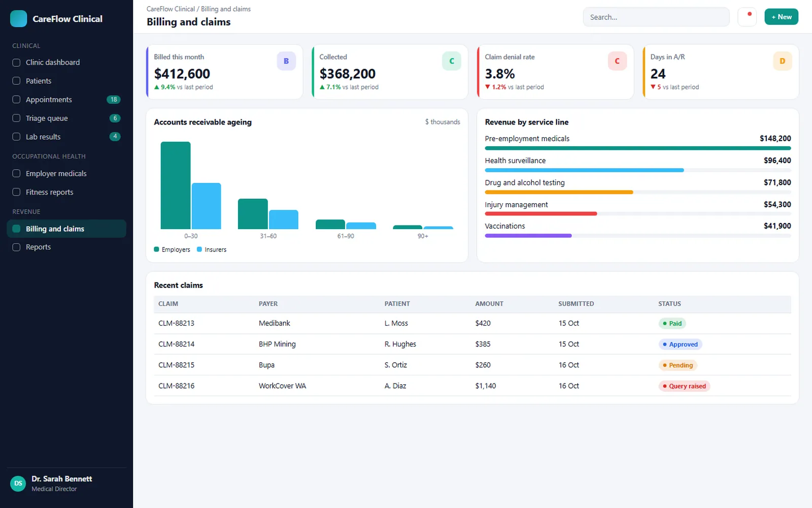Open claim CLM-88213
This screenshot has width=812, height=508.
point(176,323)
